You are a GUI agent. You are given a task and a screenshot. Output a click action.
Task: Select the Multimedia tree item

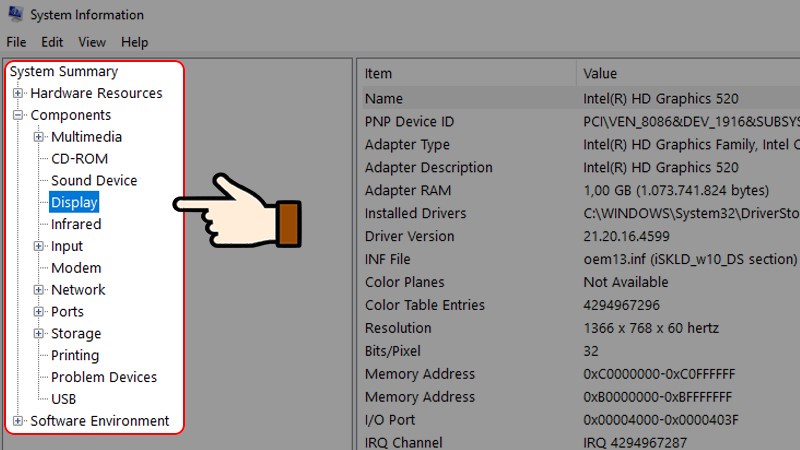(86, 137)
